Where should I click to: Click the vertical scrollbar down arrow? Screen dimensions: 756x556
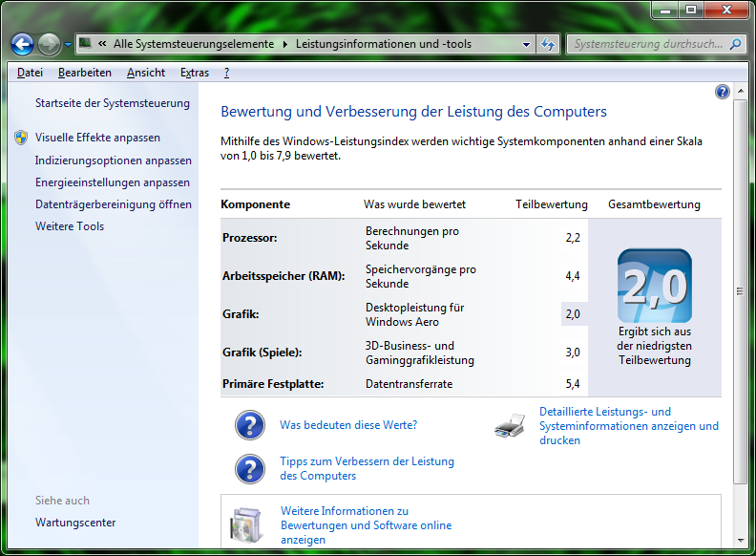(x=741, y=539)
